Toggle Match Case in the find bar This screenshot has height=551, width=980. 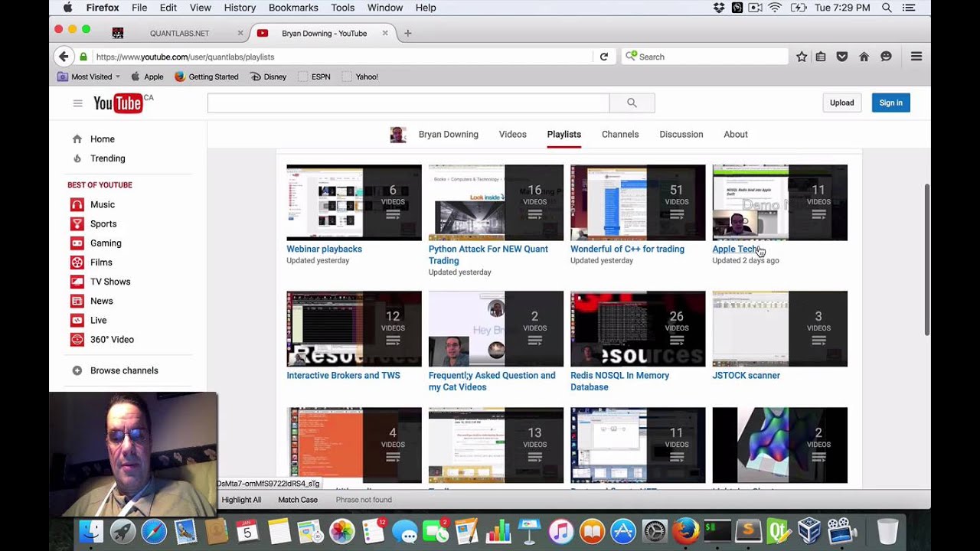(298, 500)
